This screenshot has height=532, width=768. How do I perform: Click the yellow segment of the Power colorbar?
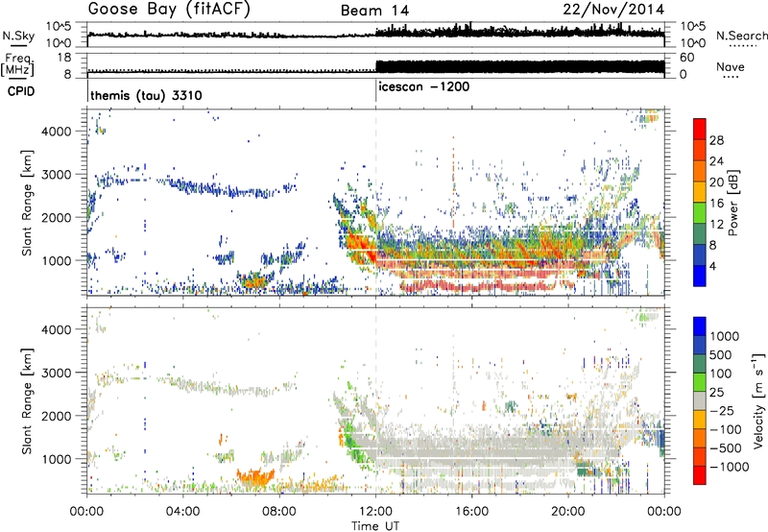coord(700,192)
